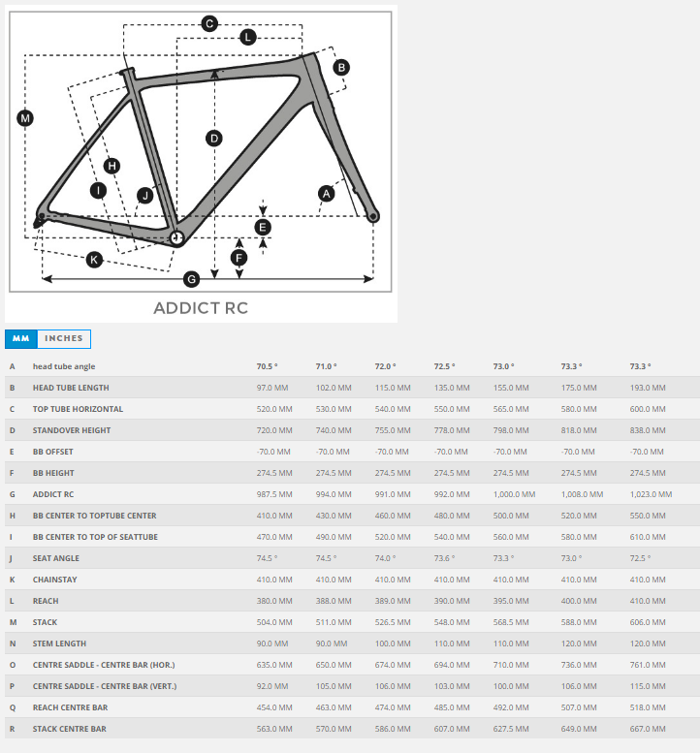This screenshot has width=700, height=753.
Task: Click marker K chainstay label
Action: (94, 261)
